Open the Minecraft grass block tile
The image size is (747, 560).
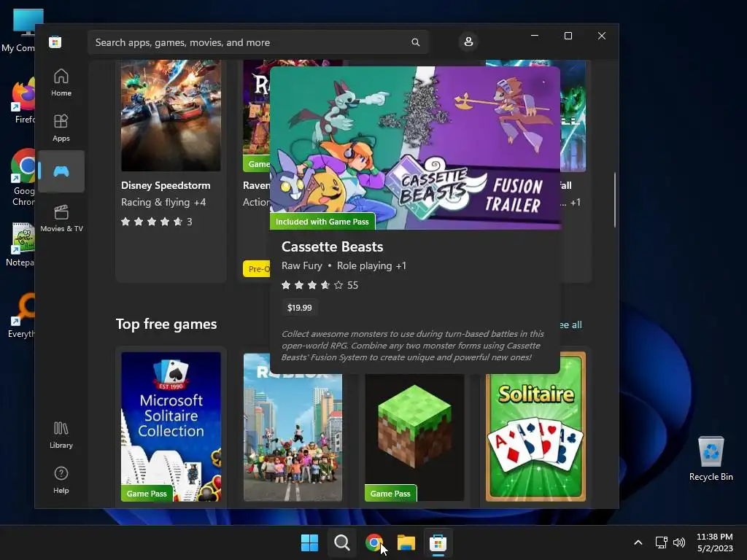point(414,437)
